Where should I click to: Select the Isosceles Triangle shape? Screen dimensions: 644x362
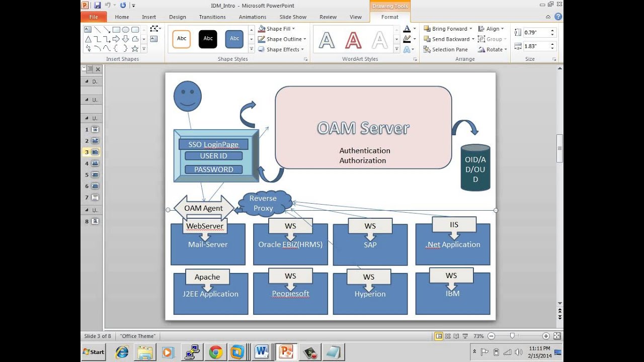point(88,39)
